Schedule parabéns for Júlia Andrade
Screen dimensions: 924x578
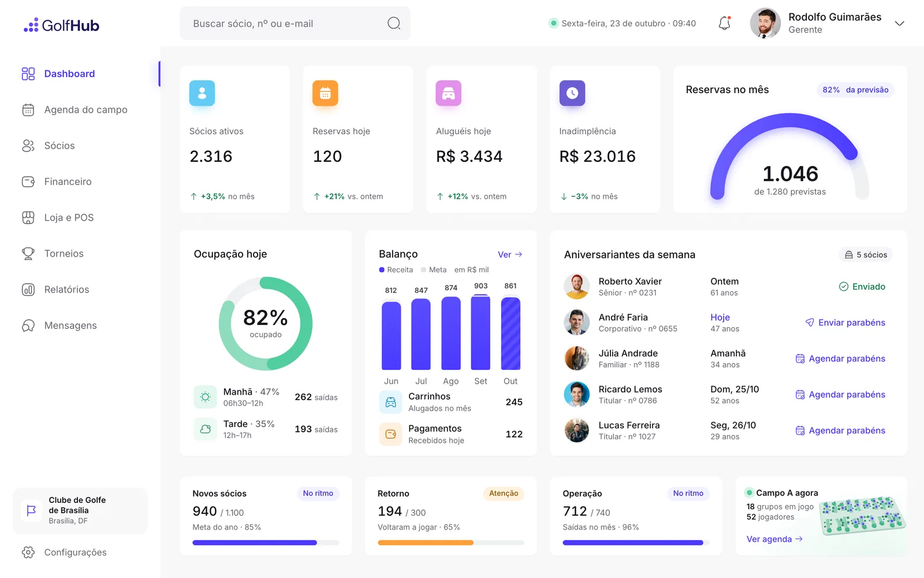[x=841, y=358]
